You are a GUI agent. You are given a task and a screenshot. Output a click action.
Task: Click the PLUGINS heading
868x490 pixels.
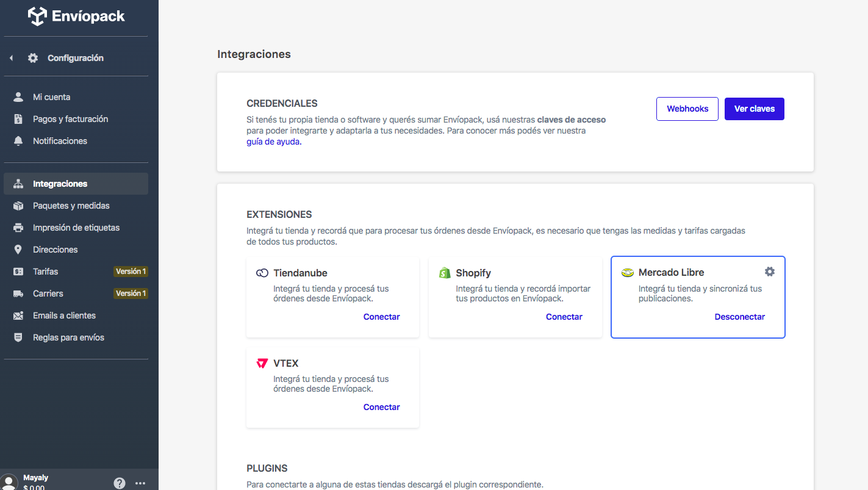click(x=267, y=469)
